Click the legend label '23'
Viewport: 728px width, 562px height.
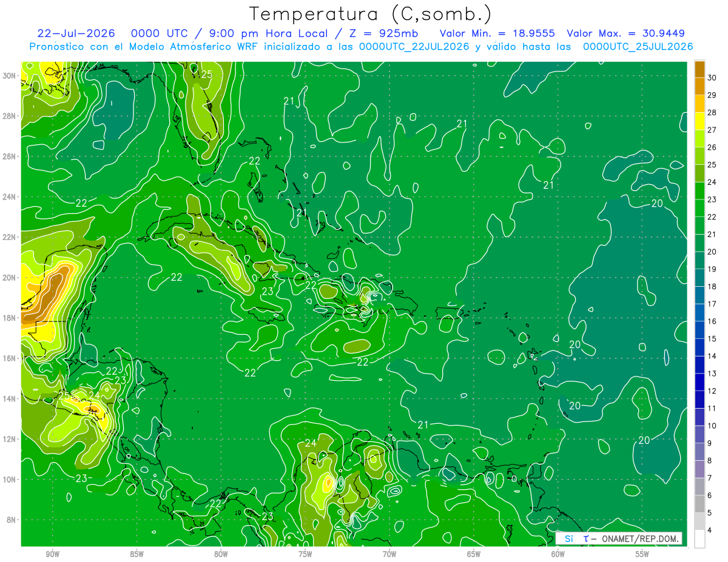tap(712, 199)
